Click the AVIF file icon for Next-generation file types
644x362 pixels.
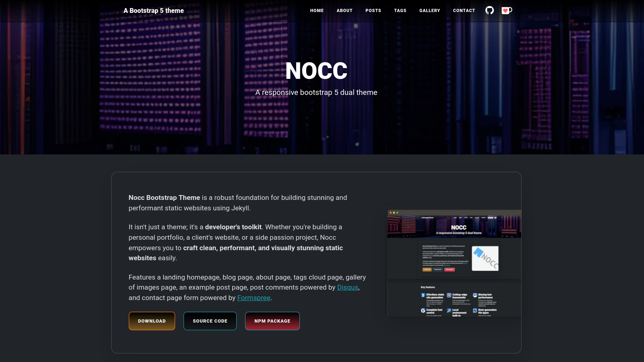tap(475, 311)
